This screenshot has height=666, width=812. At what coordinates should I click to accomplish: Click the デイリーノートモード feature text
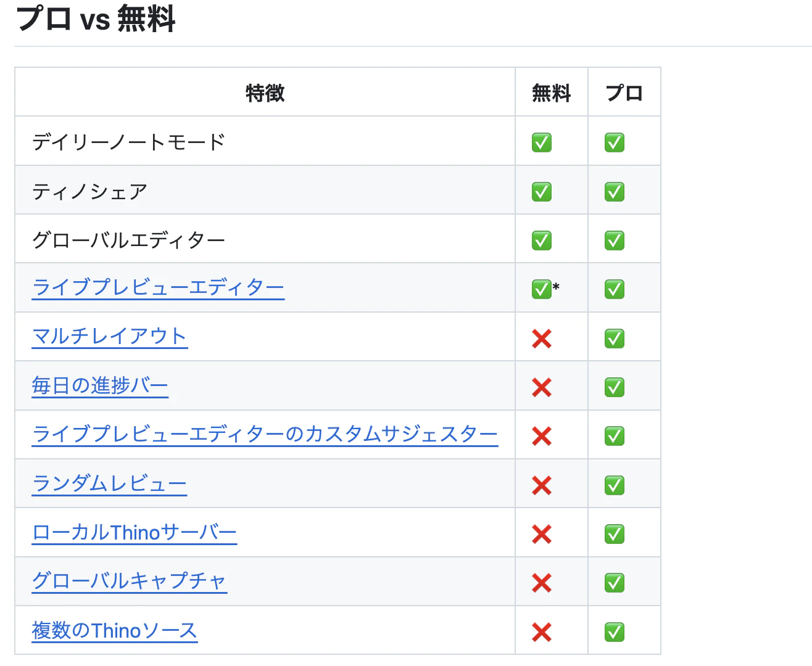pos(129,142)
